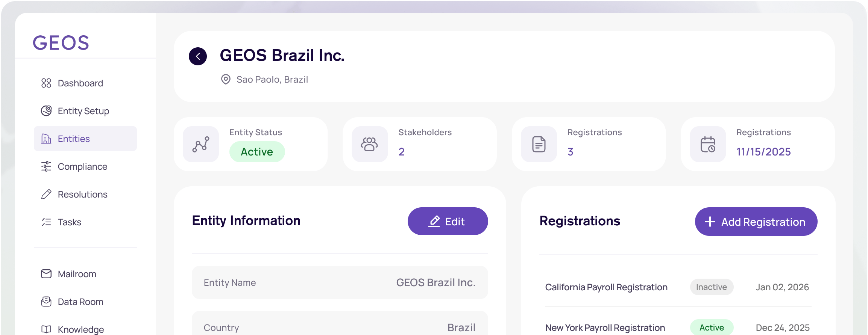This screenshot has width=868, height=335.
Task: Click the GEOS logo
Action: click(x=61, y=42)
